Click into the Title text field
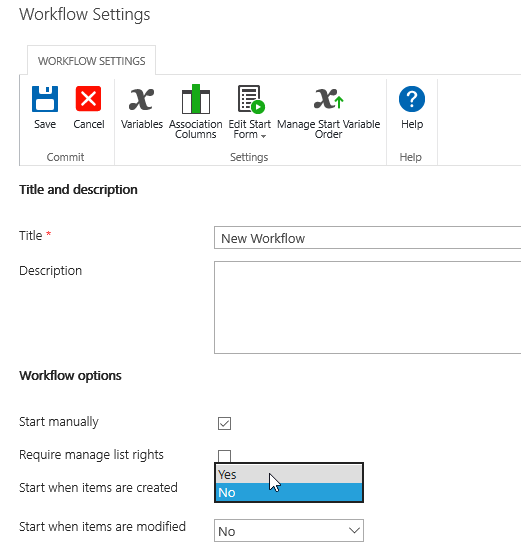 point(367,238)
